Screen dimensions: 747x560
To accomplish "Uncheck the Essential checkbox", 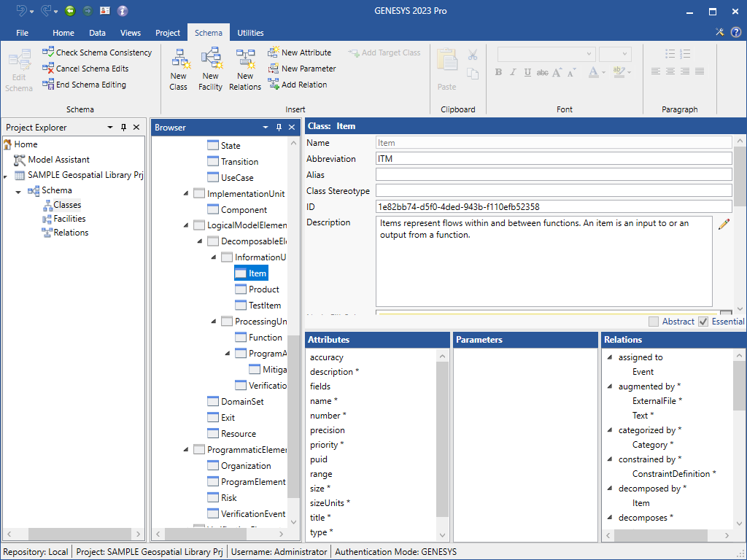I will coord(703,322).
